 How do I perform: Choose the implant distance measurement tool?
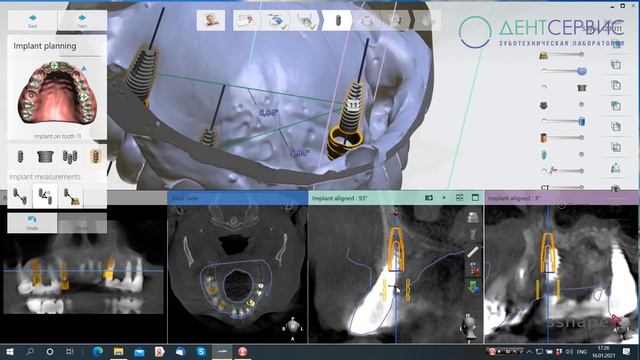pos(20,197)
